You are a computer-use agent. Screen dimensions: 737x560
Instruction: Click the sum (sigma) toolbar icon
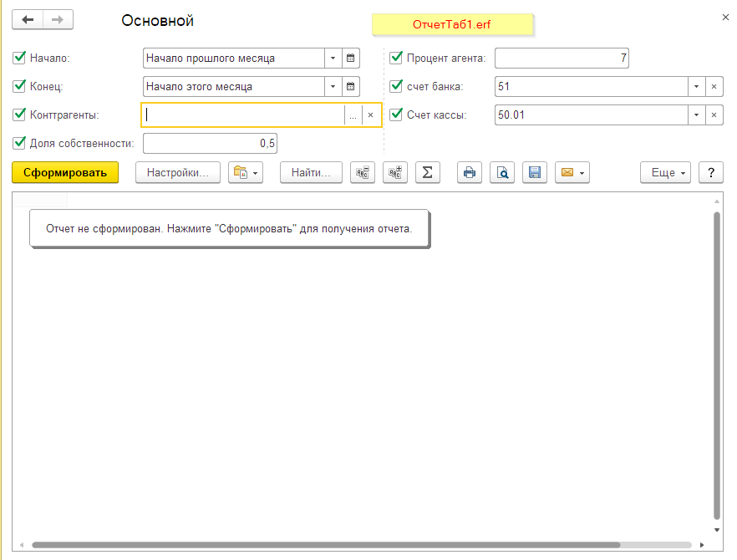click(x=427, y=172)
